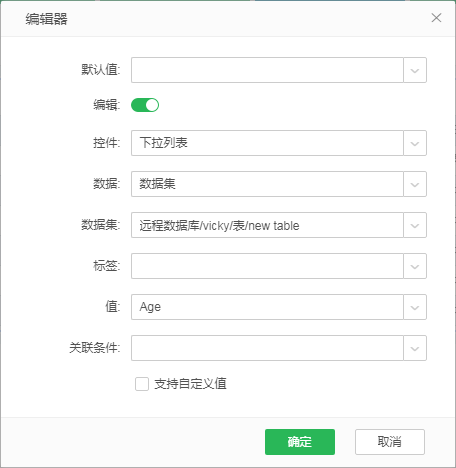Expand the 关联条件 dropdown chevron

click(x=415, y=348)
